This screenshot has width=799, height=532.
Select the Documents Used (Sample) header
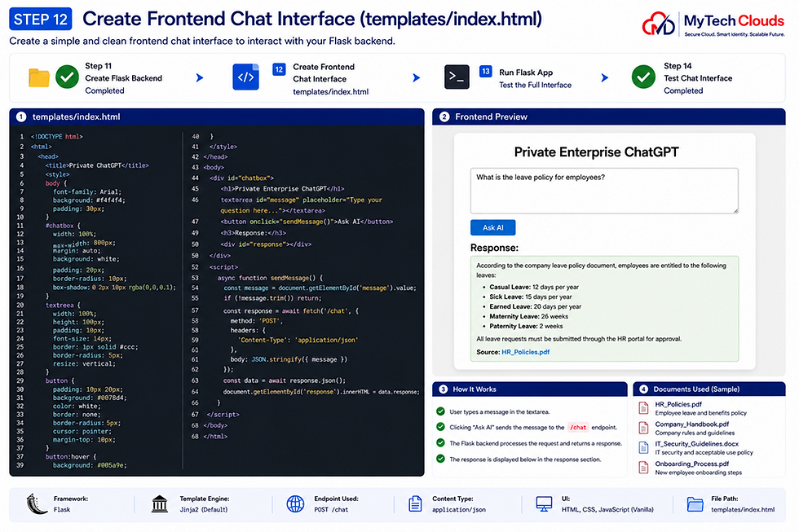(709, 389)
